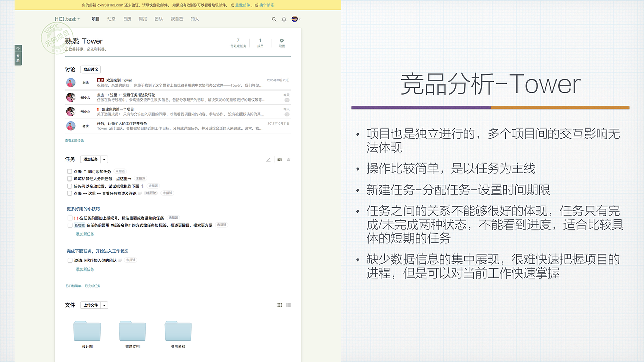Image resolution: width=644 pixels, height=362 pixels.
Task: Open the 已完成任务 link
Action: click(x=92, y=286)
